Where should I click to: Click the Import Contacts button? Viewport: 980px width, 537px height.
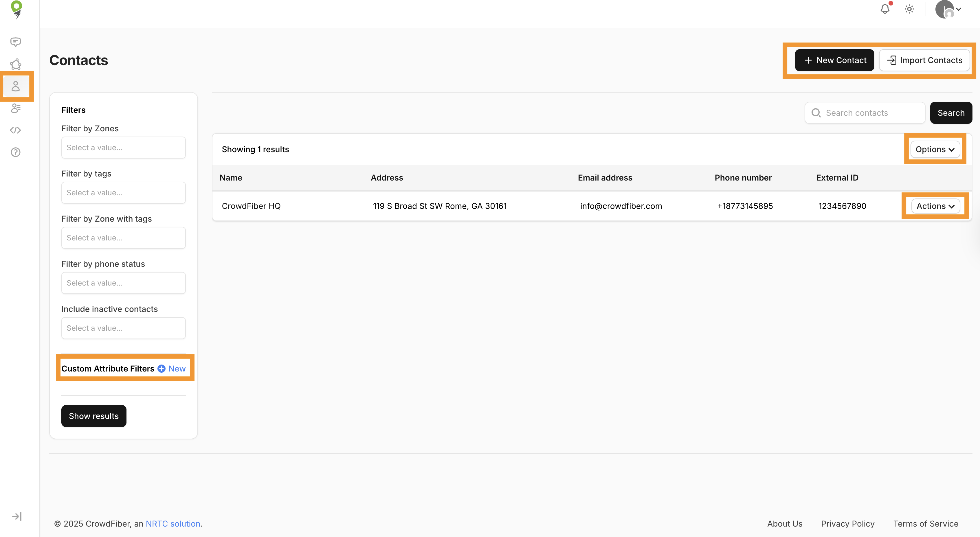point(924,60)
